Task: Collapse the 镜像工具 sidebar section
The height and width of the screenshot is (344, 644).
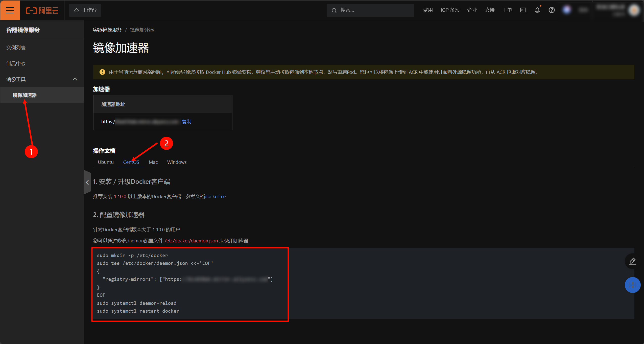Action: 75,79
